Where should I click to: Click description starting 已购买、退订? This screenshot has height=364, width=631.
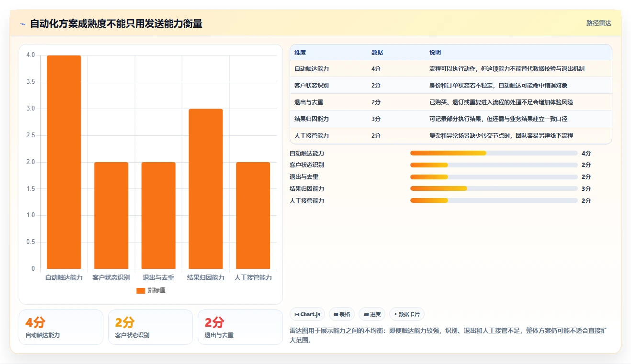(501, 102)
